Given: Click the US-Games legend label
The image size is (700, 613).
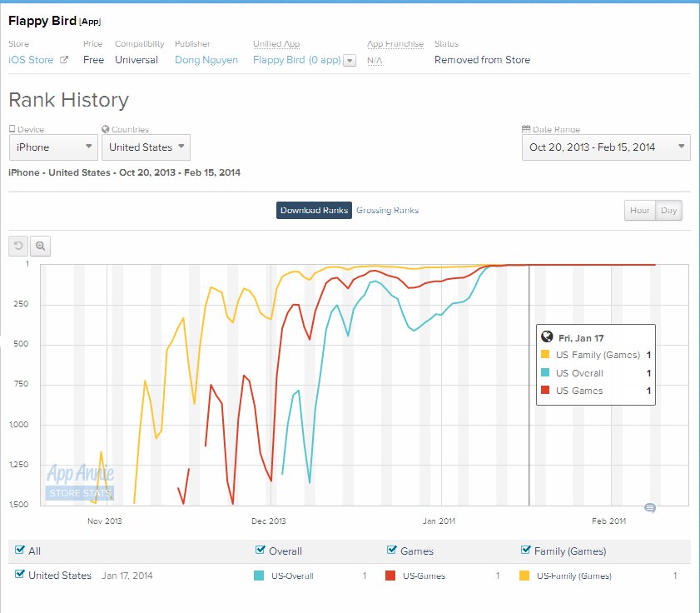Looking at the screenshot, I should point(424,576).
